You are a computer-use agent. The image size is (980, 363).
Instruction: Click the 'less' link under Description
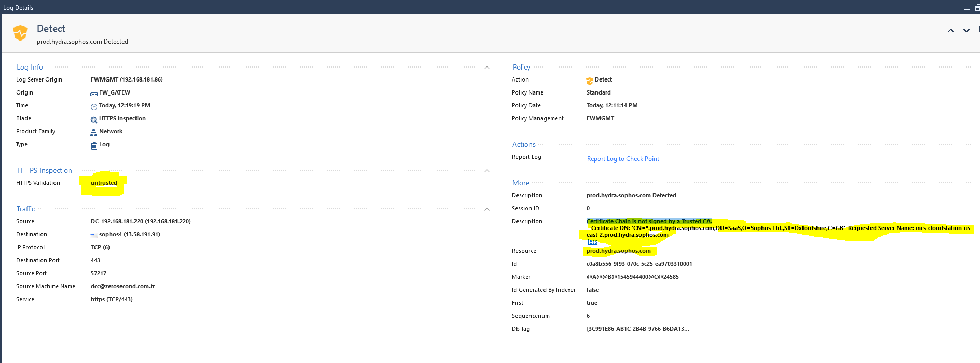pyautogui.click(x=592, y=241)
